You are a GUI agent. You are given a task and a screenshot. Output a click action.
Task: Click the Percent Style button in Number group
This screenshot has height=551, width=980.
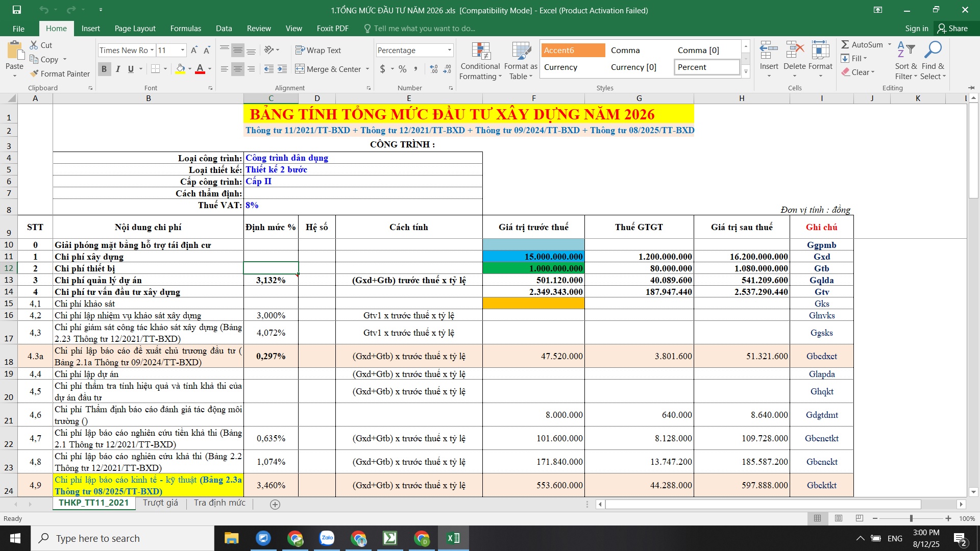pyautogui.click(x=402, y=69)
